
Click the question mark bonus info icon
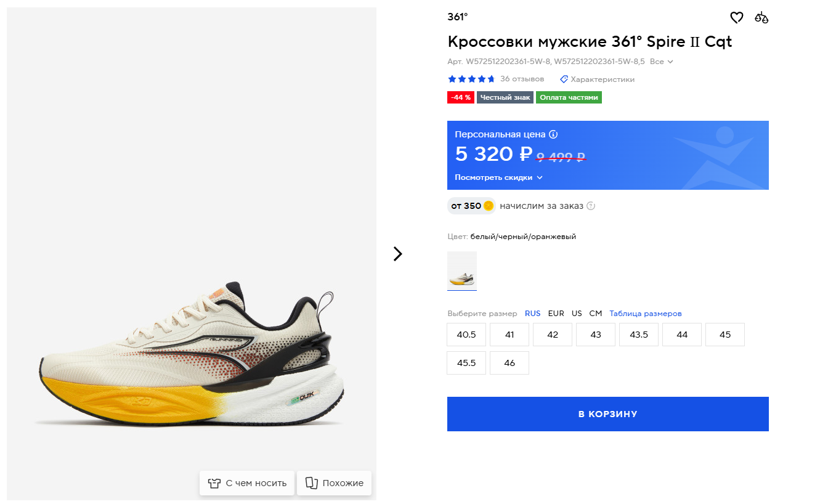[x=591, y=206]
